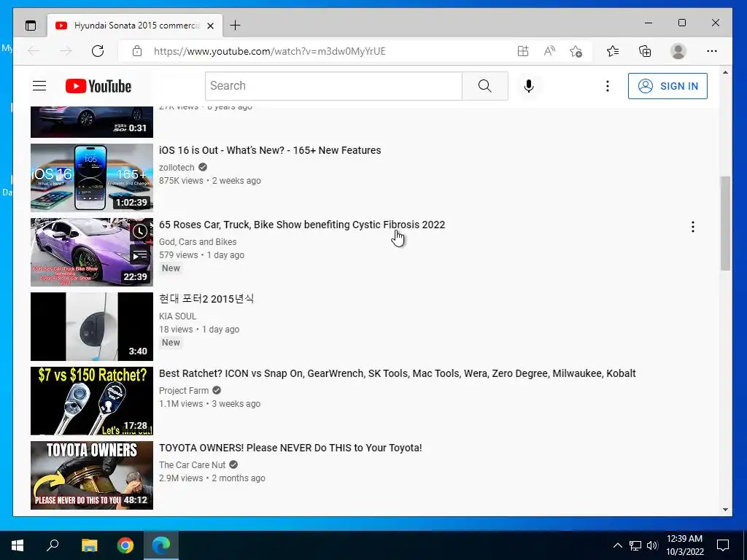Open the iOS 16 video thumbnail
This screenshot has height=560, width=747.
coord(92,178)
